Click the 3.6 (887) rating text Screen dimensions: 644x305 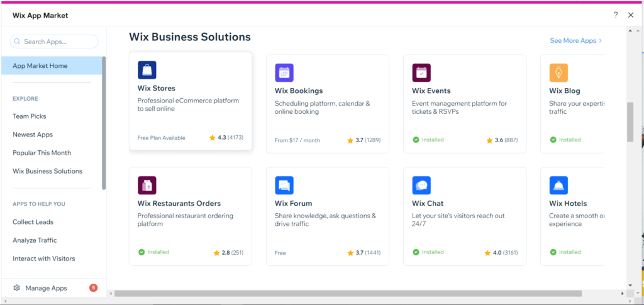[506, 140]
